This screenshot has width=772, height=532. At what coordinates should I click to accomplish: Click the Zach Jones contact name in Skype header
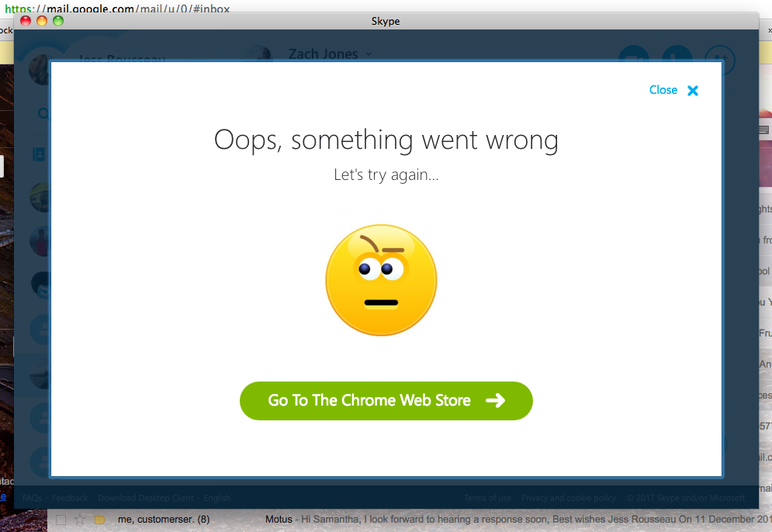(x=323, y=54)
